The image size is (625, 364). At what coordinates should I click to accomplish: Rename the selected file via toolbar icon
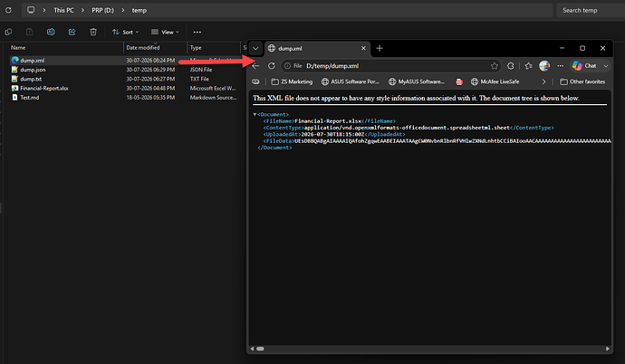tap(51, 32)
